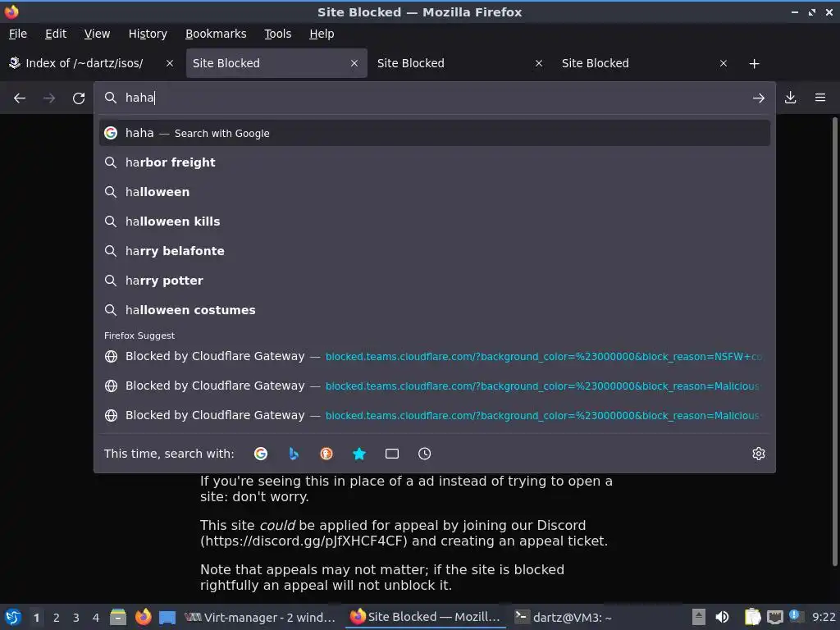Click the clock showing 9:22

[824, 617]
